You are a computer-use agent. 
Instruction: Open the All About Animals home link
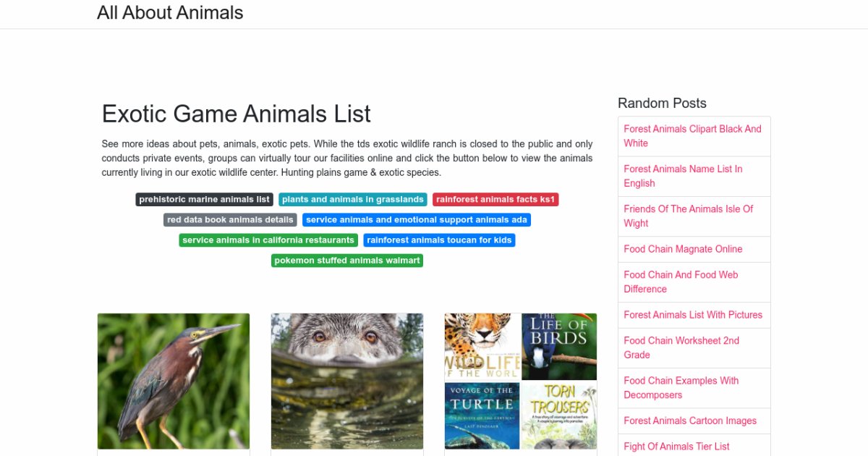[170, 13]
